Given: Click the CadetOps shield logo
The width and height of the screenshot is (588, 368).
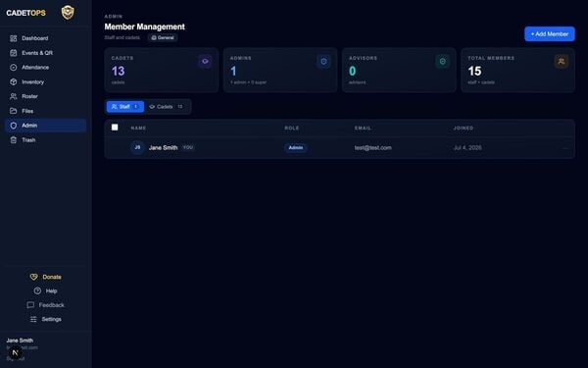Looking at the screenshot, I should pos(68,13).
